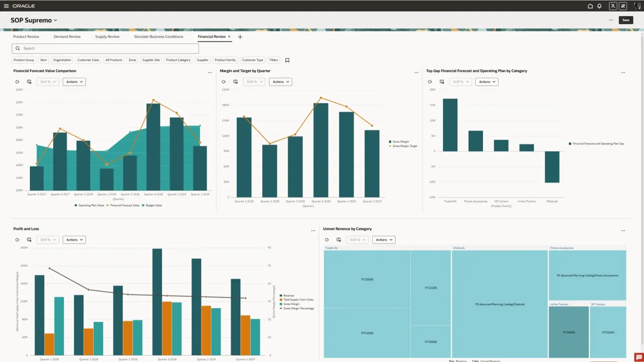Refresh the Unmet Revenue by Category chart
The height and width of the screenshot is (362, 644).
327,240
